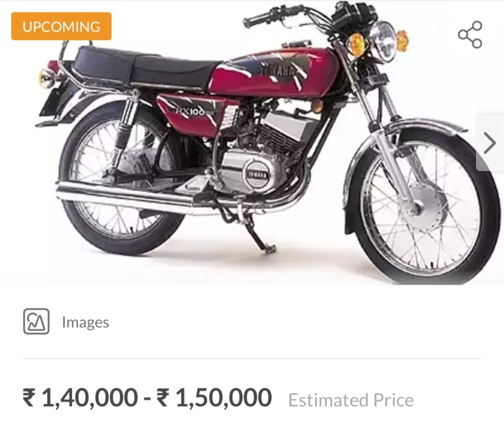Click the RX100 badge on side panel
This screenshot has width=504, height=432.
click(190, 112)
